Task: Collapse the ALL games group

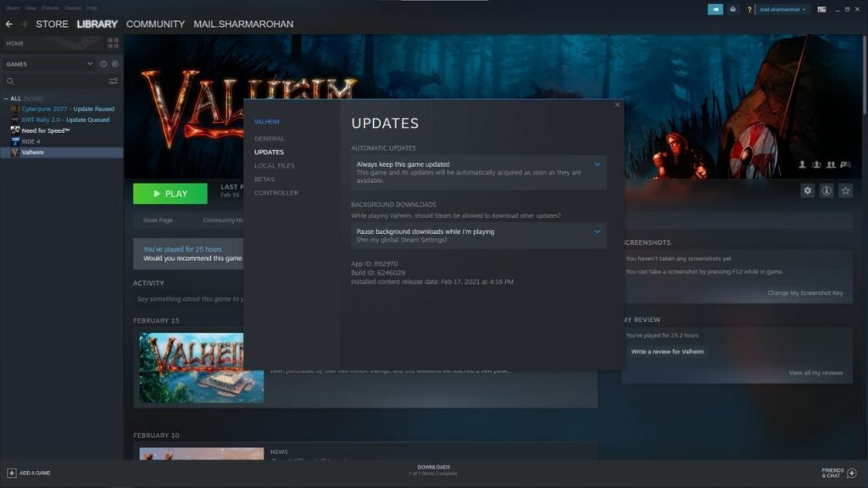Action: [6, 98]
